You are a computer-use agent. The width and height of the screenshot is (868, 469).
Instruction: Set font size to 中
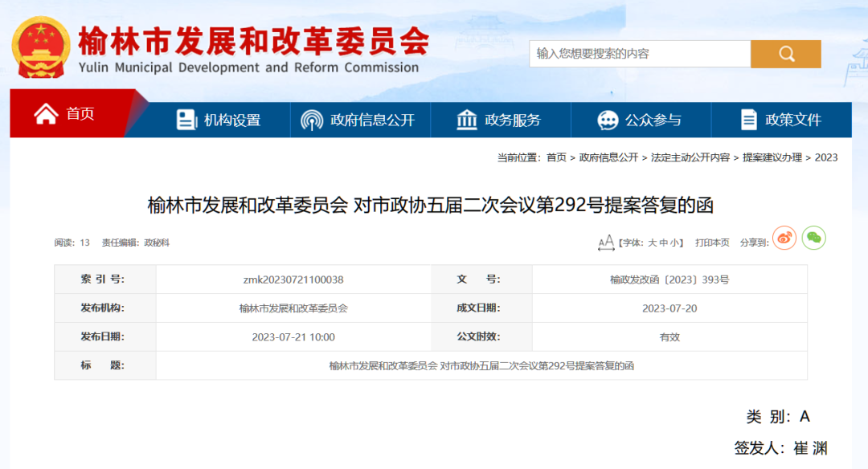663,243
